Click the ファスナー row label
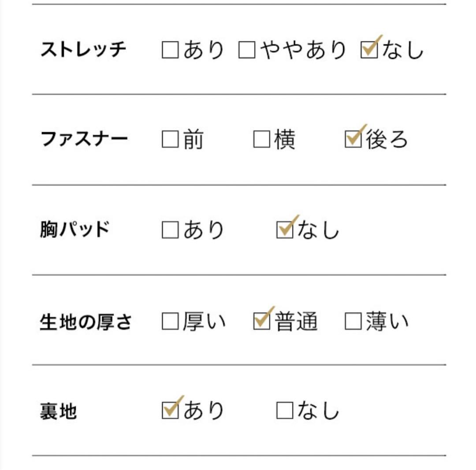The width and height of the screenshot is (476, 470). [84, 139]
